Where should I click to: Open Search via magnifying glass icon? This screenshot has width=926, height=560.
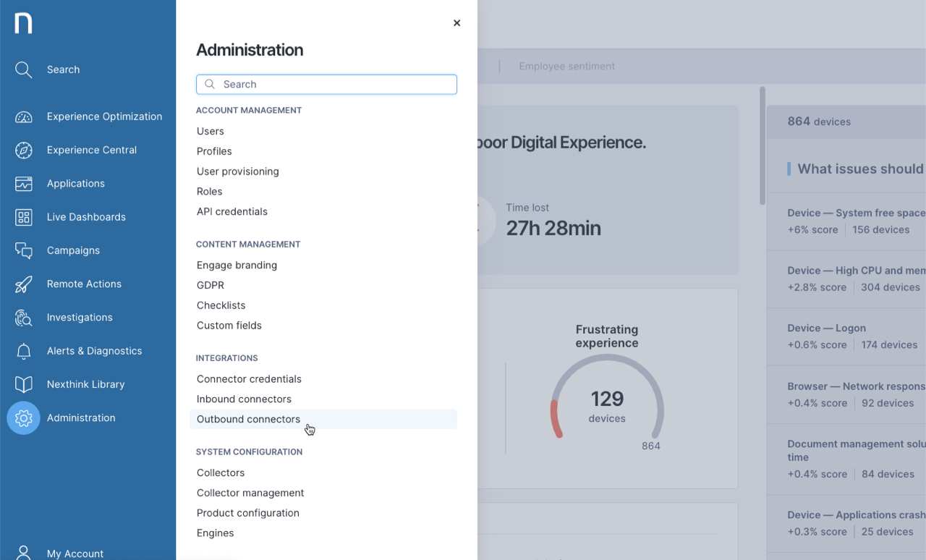[x=23, y=69]
